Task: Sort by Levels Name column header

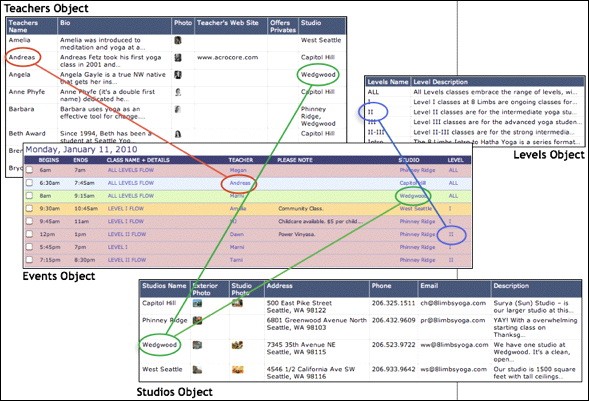Action: 388,82
